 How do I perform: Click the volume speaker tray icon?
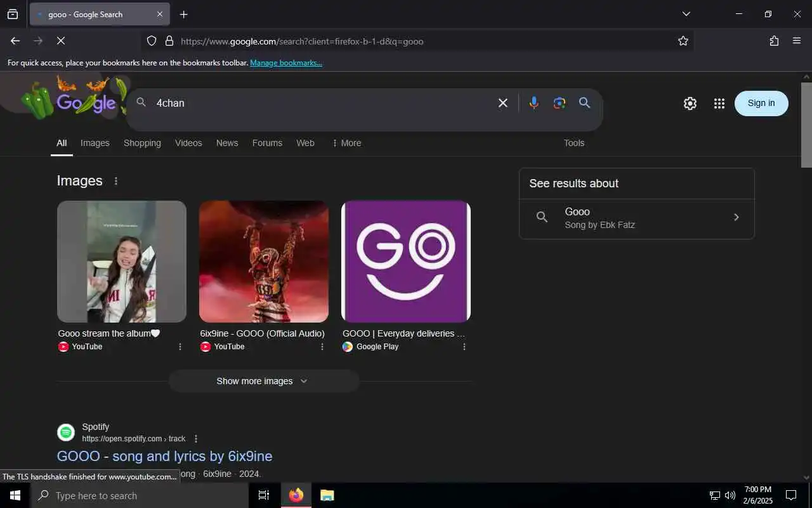730,495
